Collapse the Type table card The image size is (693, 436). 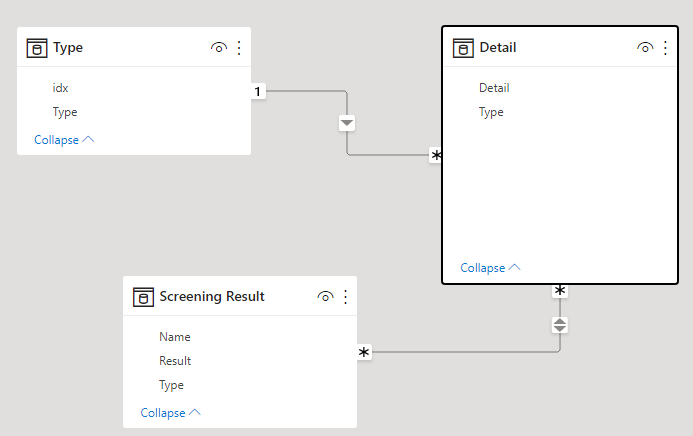(64, 140)
